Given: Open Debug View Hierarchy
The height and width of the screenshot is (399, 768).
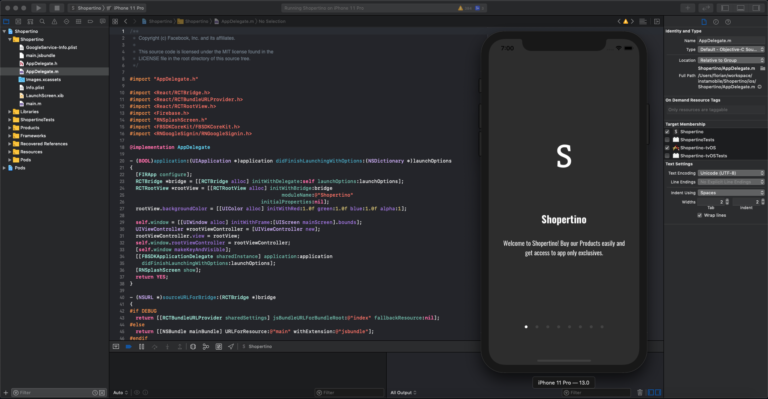Looking at the screenshot, I should [x=193, y=347].
